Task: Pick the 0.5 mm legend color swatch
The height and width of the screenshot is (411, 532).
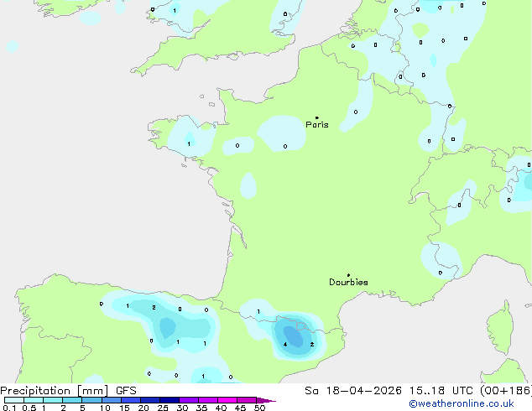Action: [x=34, y=400]
